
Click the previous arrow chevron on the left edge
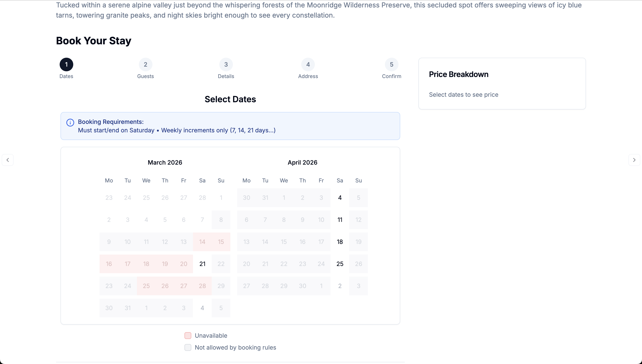(8, 160)
